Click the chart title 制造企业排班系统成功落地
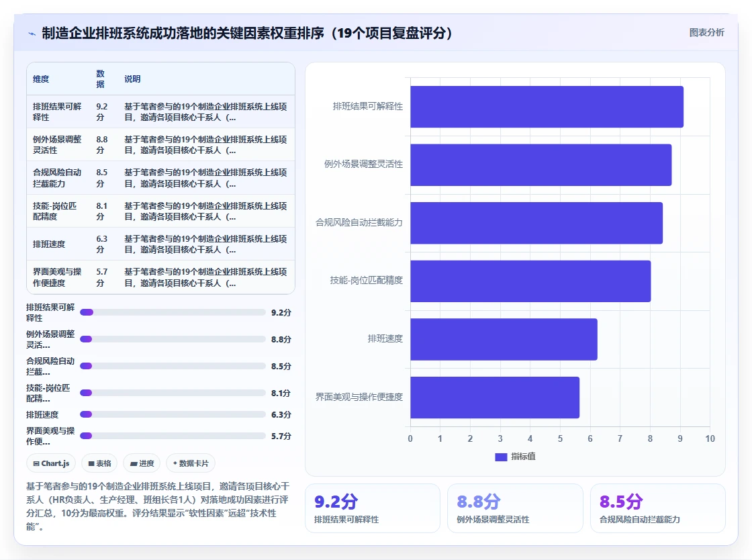The image size is (752, 560). click(x=246, y=34)
